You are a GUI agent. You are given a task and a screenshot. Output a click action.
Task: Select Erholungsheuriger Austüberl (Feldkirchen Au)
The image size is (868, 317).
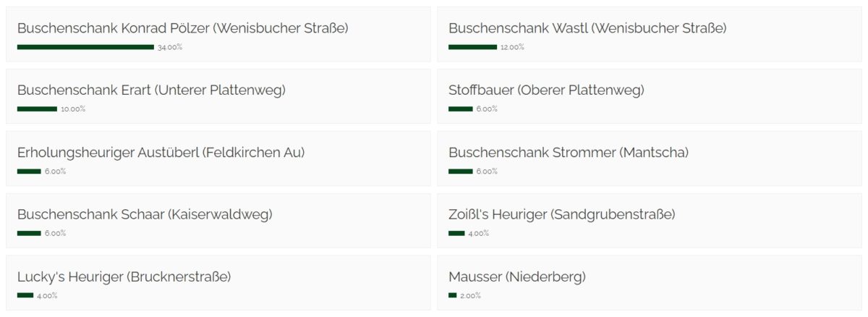tap(218, 159)
